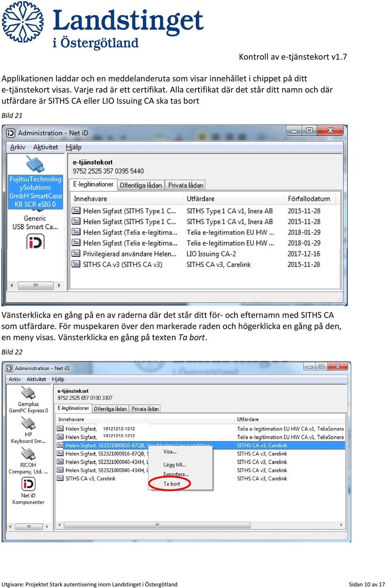Click left arrow of Bild 21 sidebar scrollbar
The image size is (385, 588).
tap(12, 286)
